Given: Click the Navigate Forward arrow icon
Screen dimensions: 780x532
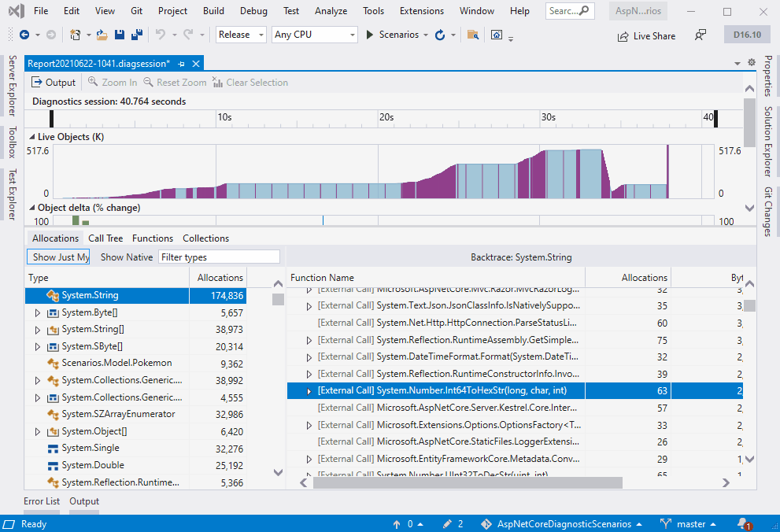Looking at the screenshot, I should (50, 35).
